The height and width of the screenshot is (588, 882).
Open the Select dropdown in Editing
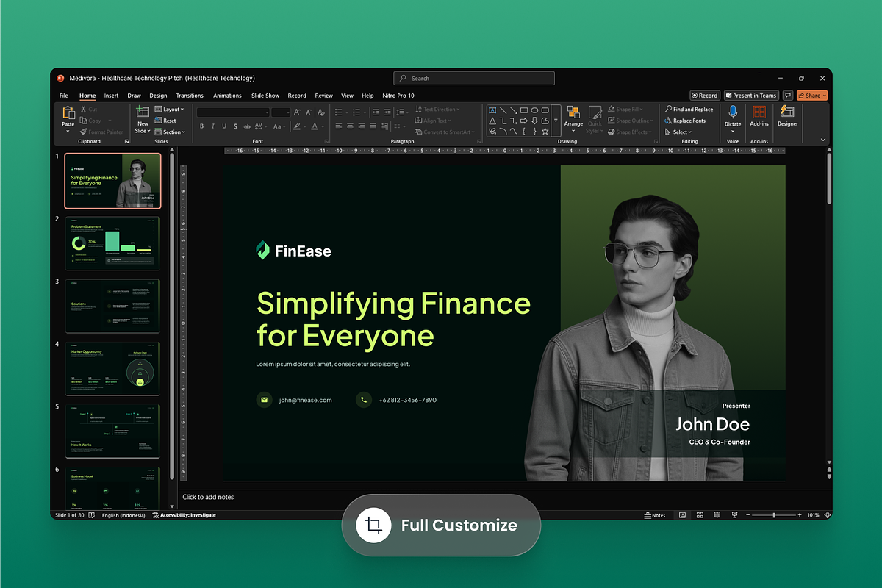click(x=677, y=132)
